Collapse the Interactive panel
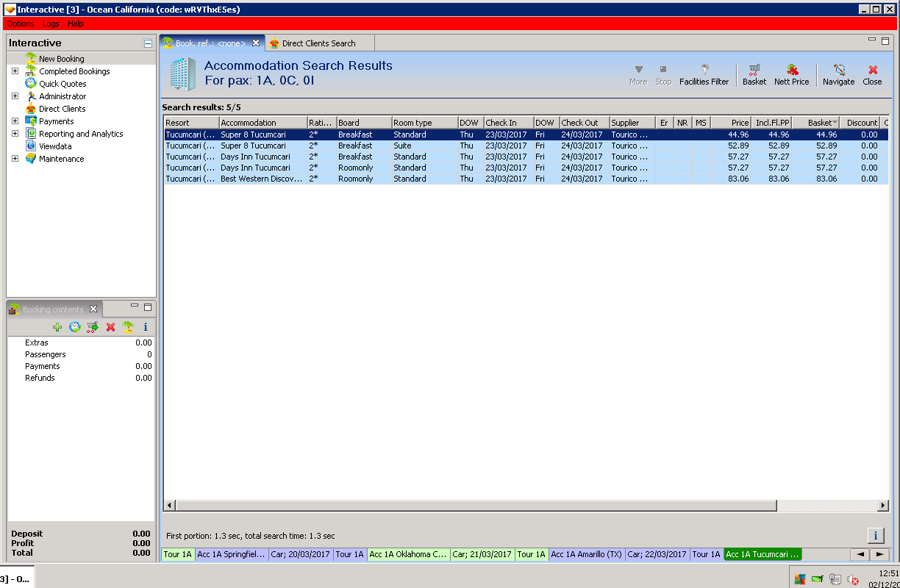Screen dimensions: 900x588 click(148, 43)
